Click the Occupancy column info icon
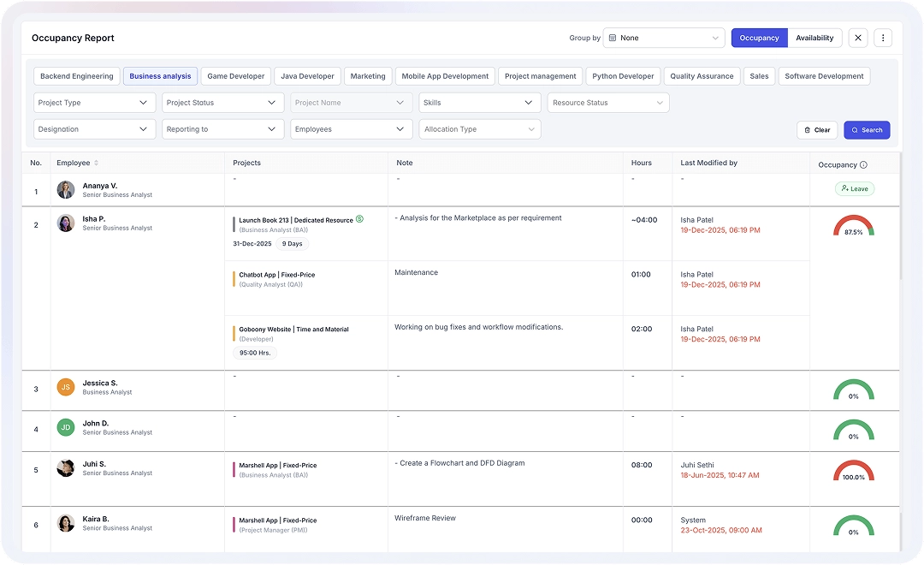Image resolution: width=924 pixels, height=565 pixels. [x=863, y=165]
